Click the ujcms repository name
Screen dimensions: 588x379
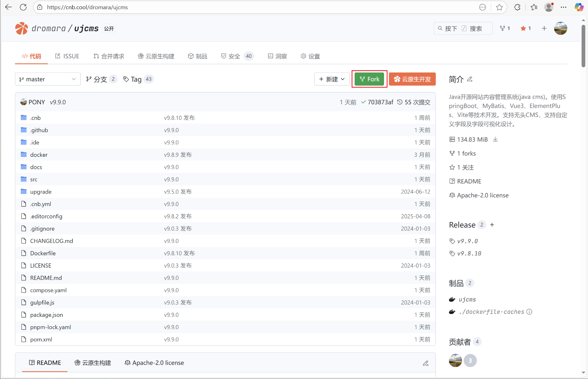pyautogui.click(x=86, y=28)
